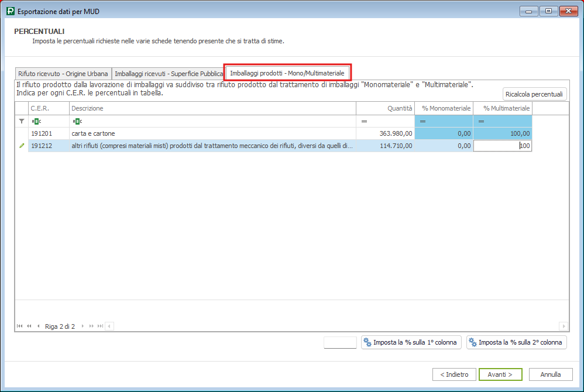Select the 191212 C.E.R. cell

coord(49,146)
